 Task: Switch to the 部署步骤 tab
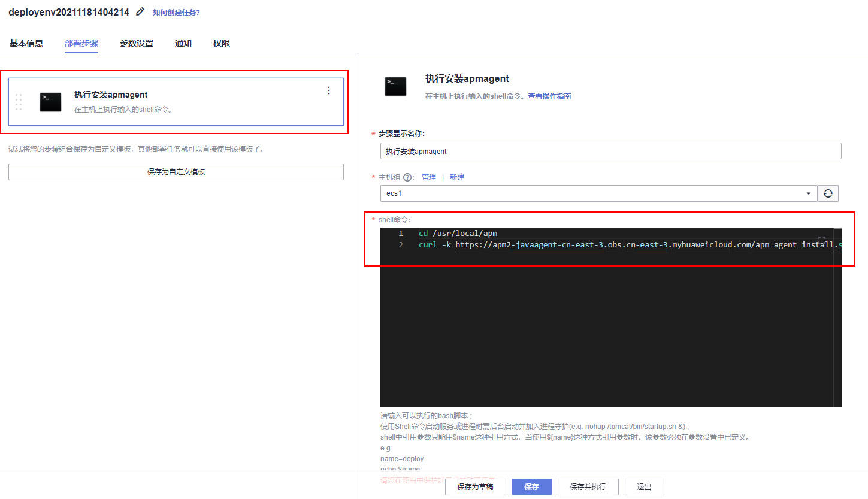click(81, 43)
